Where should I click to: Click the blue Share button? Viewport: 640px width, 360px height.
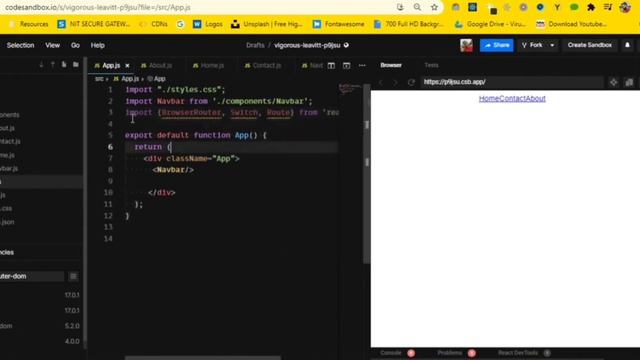pyautogui.click(x=496, y=45)
